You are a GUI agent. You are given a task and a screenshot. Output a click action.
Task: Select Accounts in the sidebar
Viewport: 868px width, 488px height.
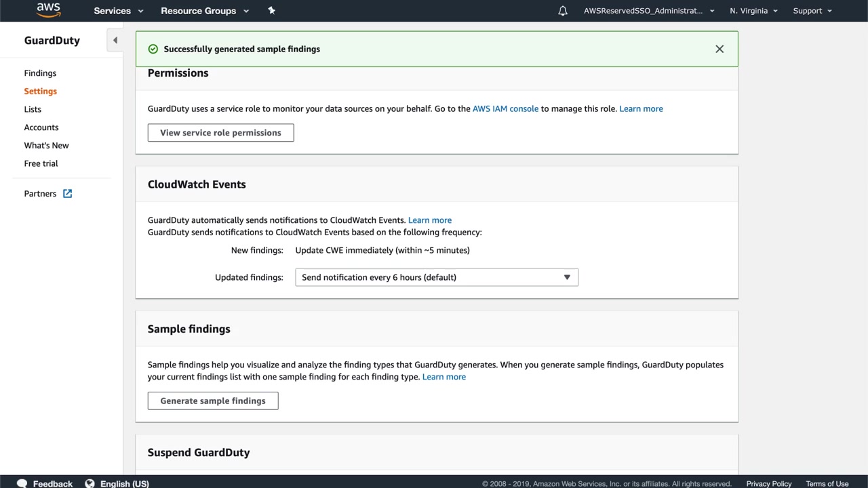click(x=41, y=127)
